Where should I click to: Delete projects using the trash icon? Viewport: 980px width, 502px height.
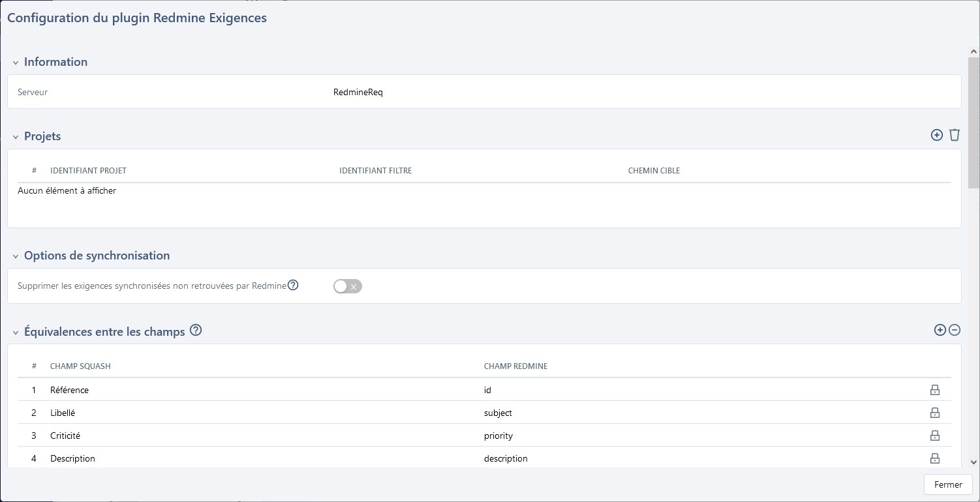(955, 135)
